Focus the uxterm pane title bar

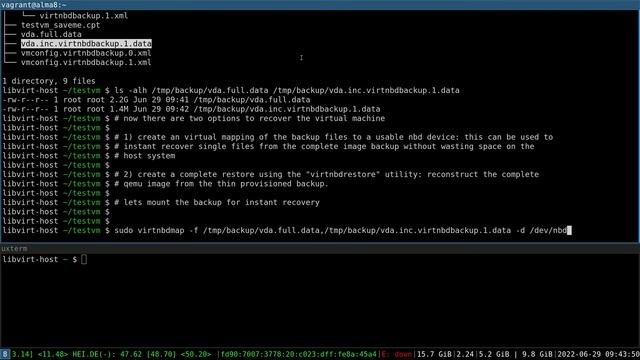click(x=320, y=249)
